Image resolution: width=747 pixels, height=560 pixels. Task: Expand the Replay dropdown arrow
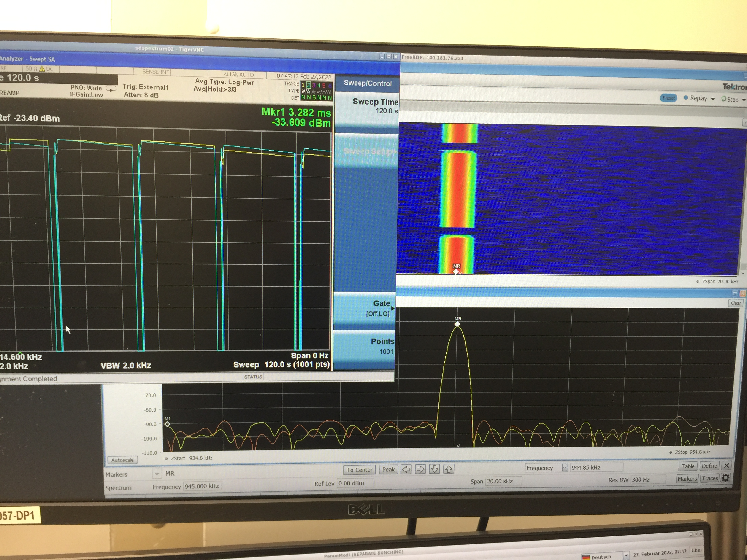[713, 99]
